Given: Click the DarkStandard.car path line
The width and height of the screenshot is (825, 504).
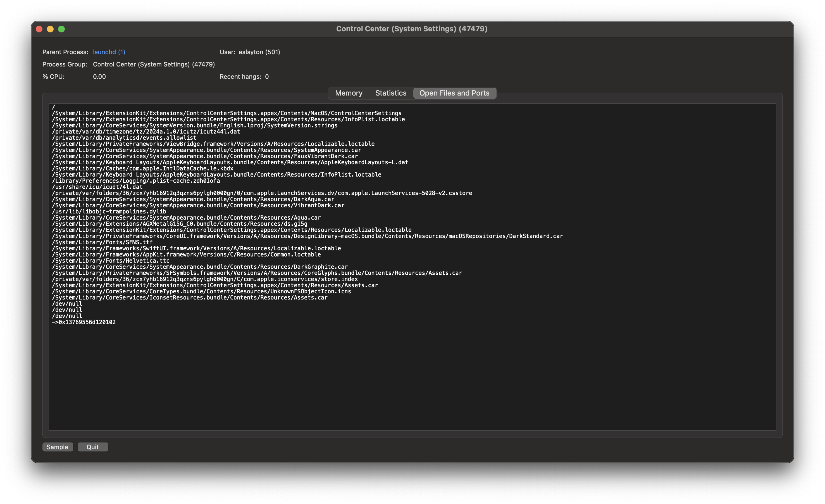Looking at the screenshot, I should point(307,236).
